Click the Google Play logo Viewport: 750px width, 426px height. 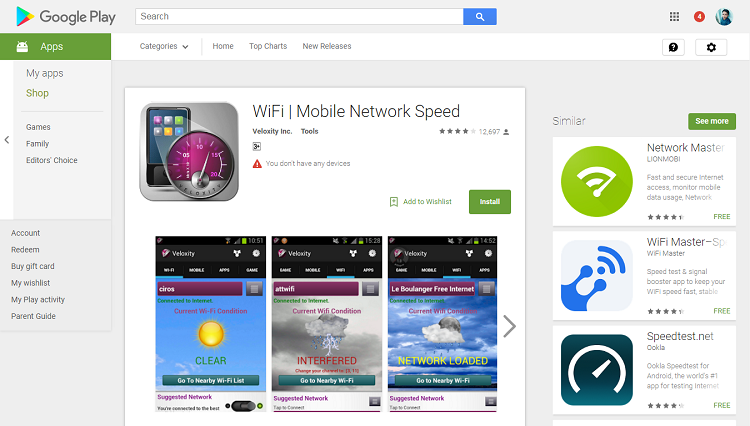(x=66, y=17)
